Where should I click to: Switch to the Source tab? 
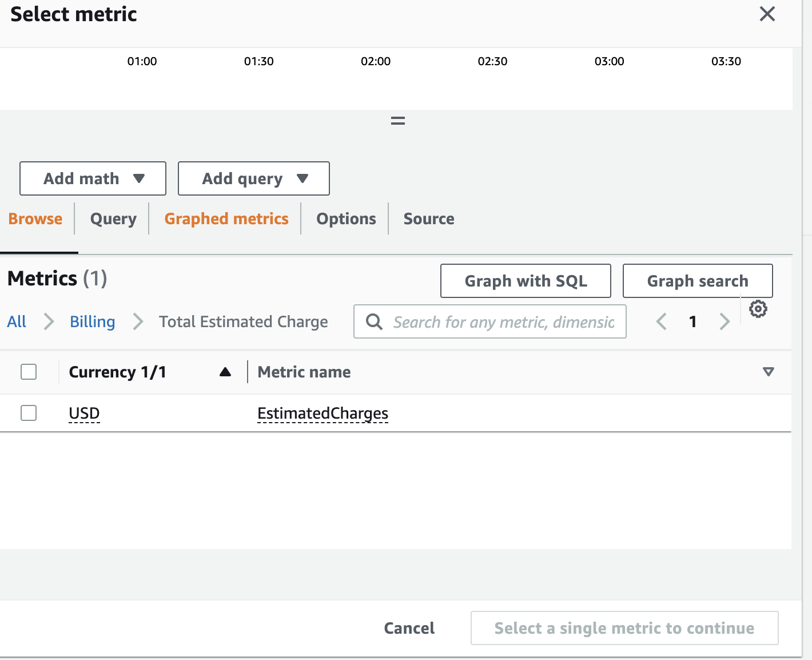pyautogui.click(x=428, y=219)
